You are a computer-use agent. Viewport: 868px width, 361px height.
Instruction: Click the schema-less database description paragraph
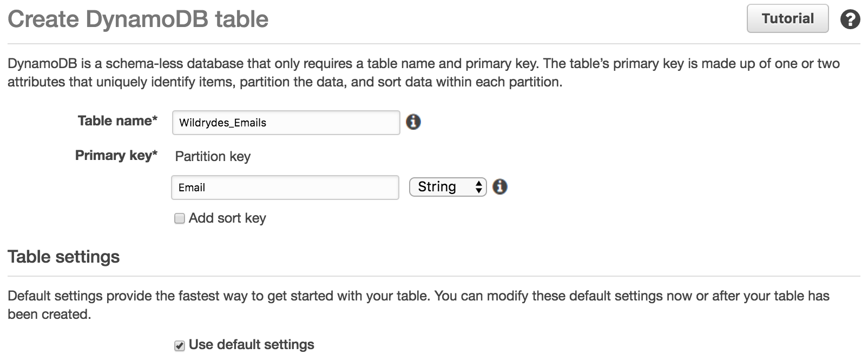point(424,73)
